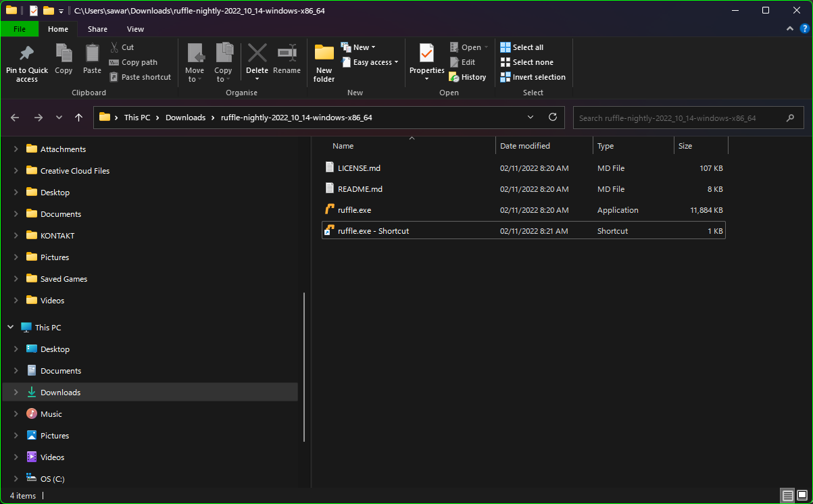Open address bar history dropdown
The image size is (813, 504).
point(531,117)
